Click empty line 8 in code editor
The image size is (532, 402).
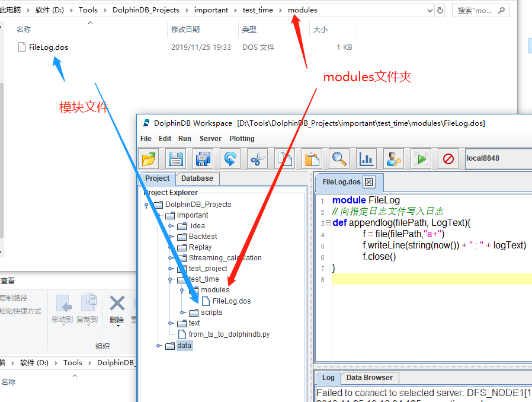(x=431, y=279)
